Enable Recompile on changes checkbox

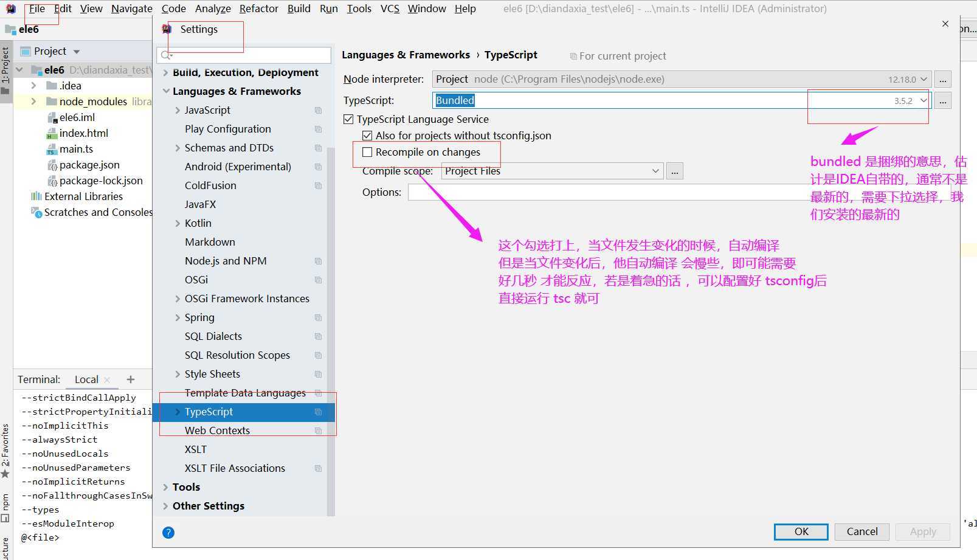coord(367,152)
